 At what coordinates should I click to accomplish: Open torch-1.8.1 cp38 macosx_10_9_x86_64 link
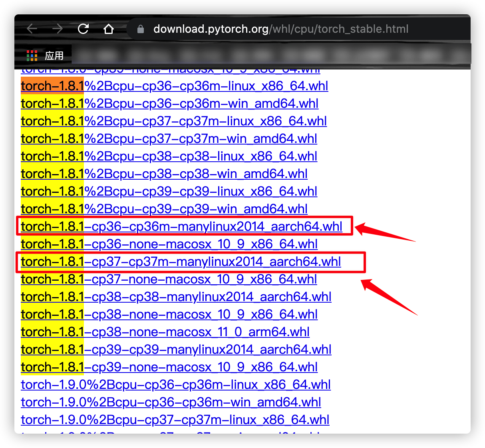click(x=169, y=314)
